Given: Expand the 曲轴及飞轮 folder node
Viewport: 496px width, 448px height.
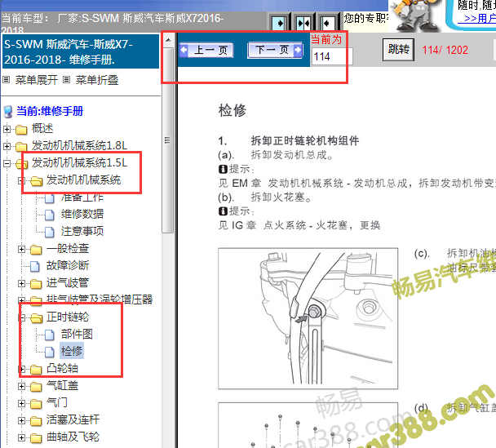Looking at the screenshot, I should coord(21,437).
